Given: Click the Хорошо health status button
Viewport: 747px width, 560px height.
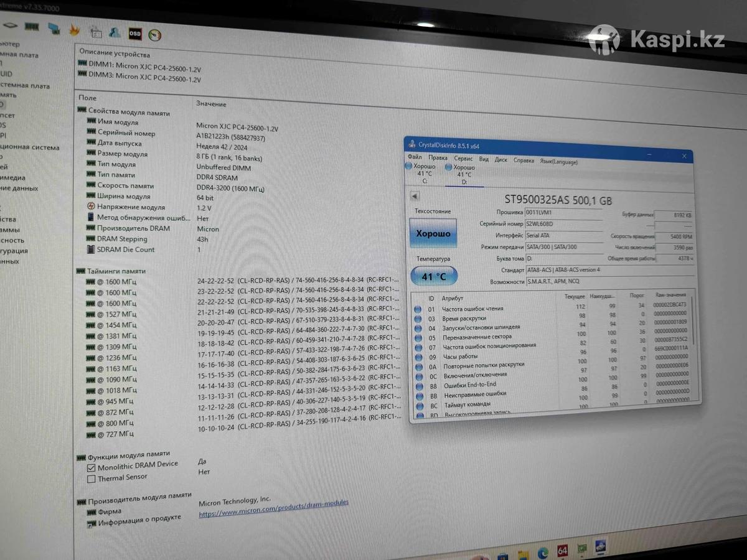Looking at the screenshot, I should [x=433, y=234].
